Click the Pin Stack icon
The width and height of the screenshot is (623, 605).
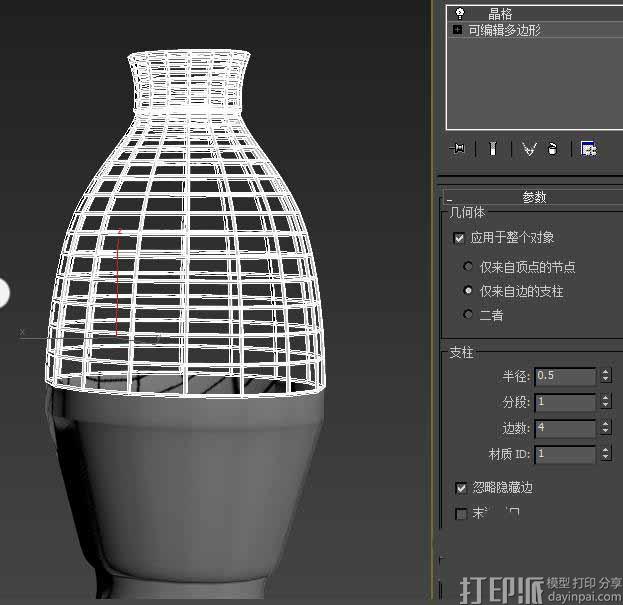coord(459,149)
